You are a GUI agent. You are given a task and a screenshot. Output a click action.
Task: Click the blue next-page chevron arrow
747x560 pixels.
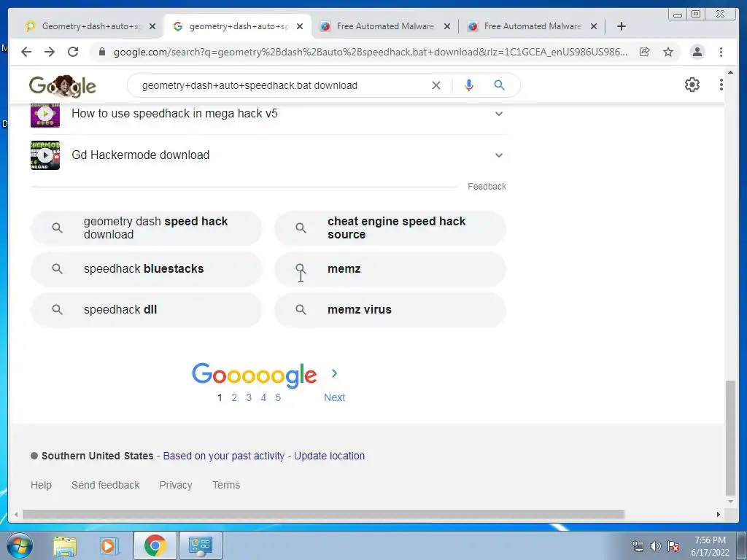click(334, 374)
